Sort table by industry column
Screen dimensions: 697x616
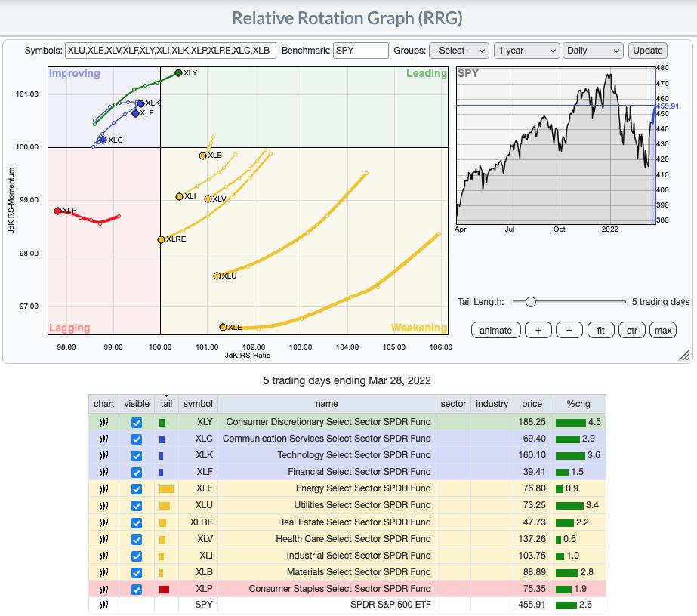[492, 404]
